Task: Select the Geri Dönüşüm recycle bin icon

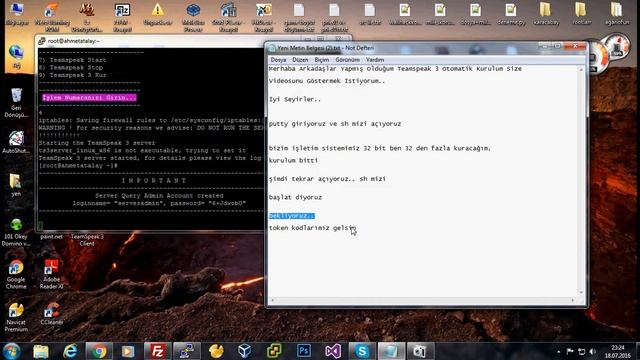Action: pyautogui.click(x=16, y=102)
